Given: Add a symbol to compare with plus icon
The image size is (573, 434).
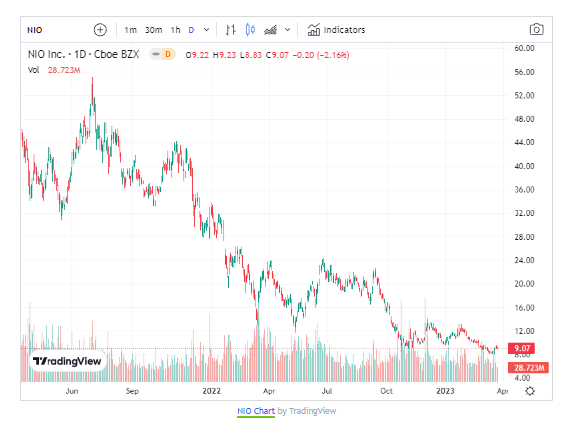Looking at the screenshot, I should click(x=100, y=30).
